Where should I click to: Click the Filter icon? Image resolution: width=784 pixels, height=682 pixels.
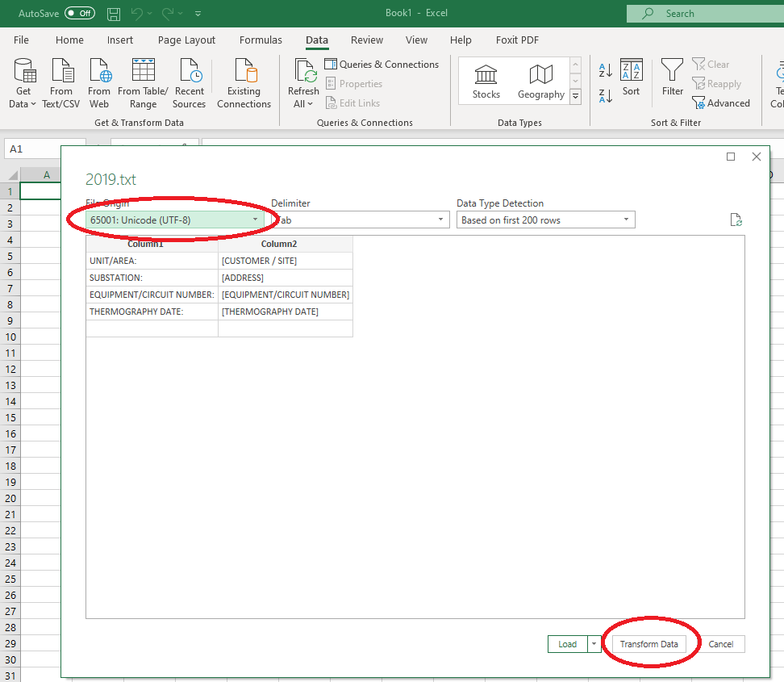672,80
